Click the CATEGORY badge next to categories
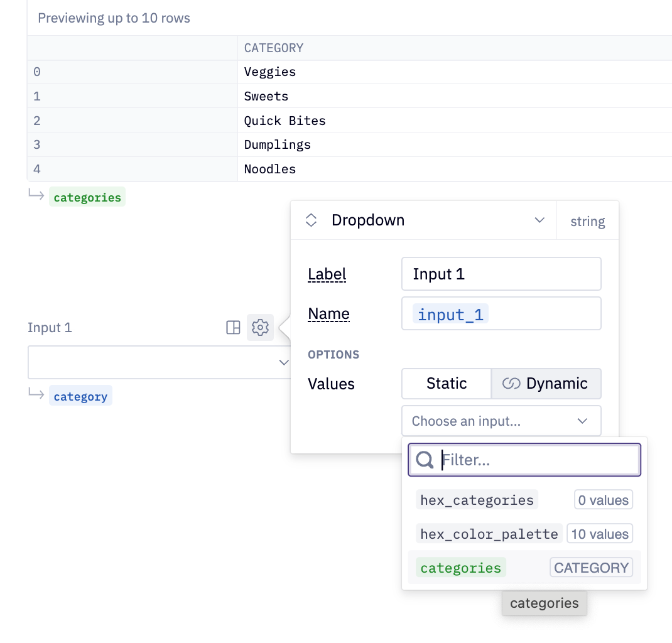Image resolution: width=672 pixels, height=643 pixels. click(591, 567)
